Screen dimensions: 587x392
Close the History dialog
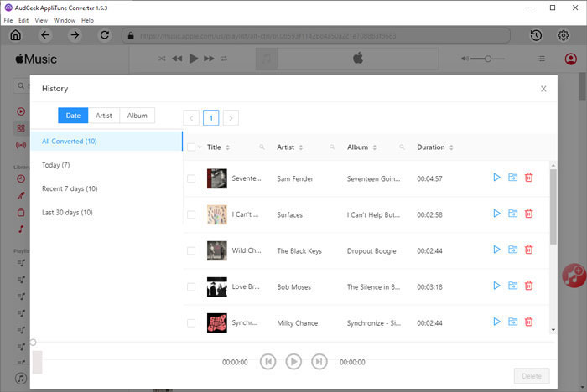click(x=543, y=89)
